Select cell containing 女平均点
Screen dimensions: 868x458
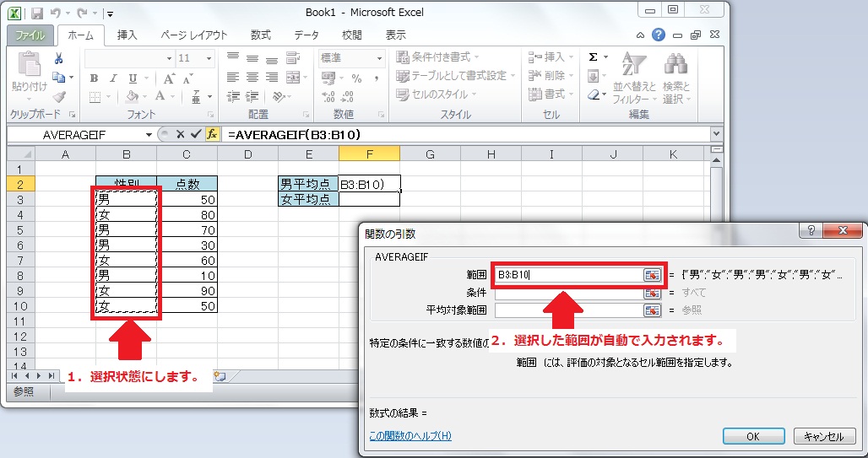pyautogui.click(x=308, y=199)
